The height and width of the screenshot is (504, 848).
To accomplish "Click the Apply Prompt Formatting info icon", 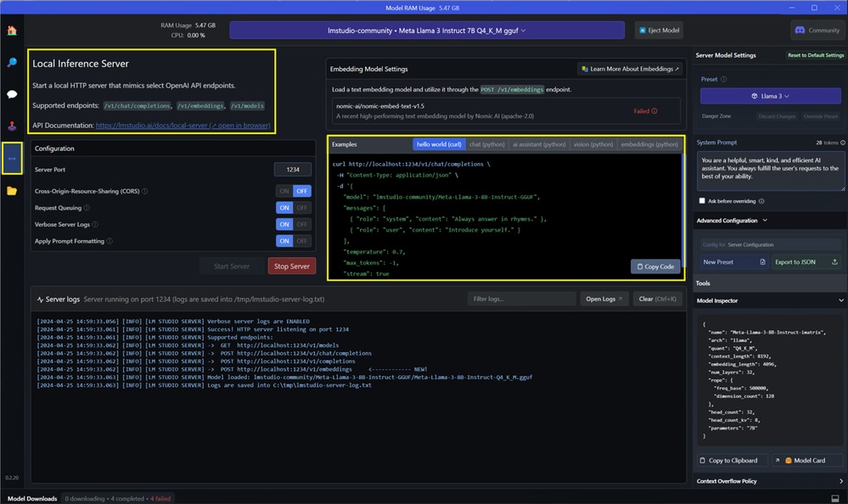I will [110, 241].
